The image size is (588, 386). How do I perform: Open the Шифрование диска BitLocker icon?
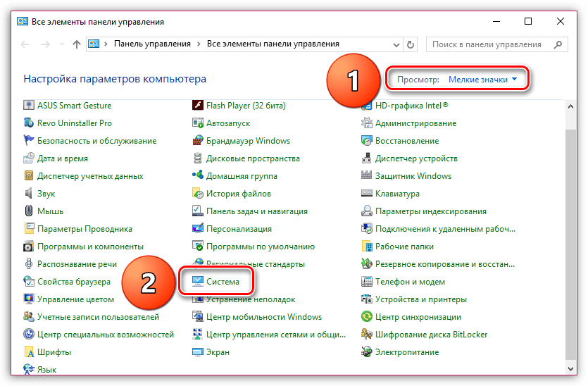(366, 335)
